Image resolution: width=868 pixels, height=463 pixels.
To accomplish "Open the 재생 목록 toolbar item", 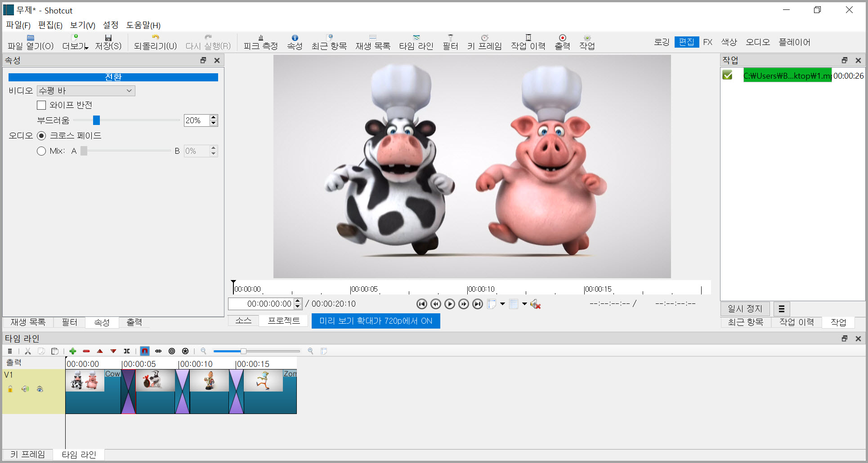I will 373,42.
